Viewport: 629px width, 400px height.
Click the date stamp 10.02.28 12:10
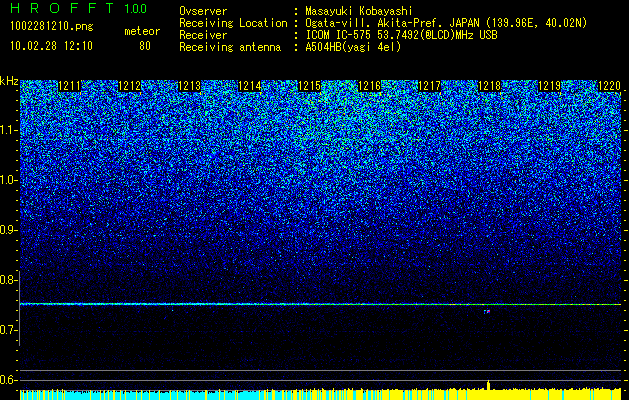51,46
